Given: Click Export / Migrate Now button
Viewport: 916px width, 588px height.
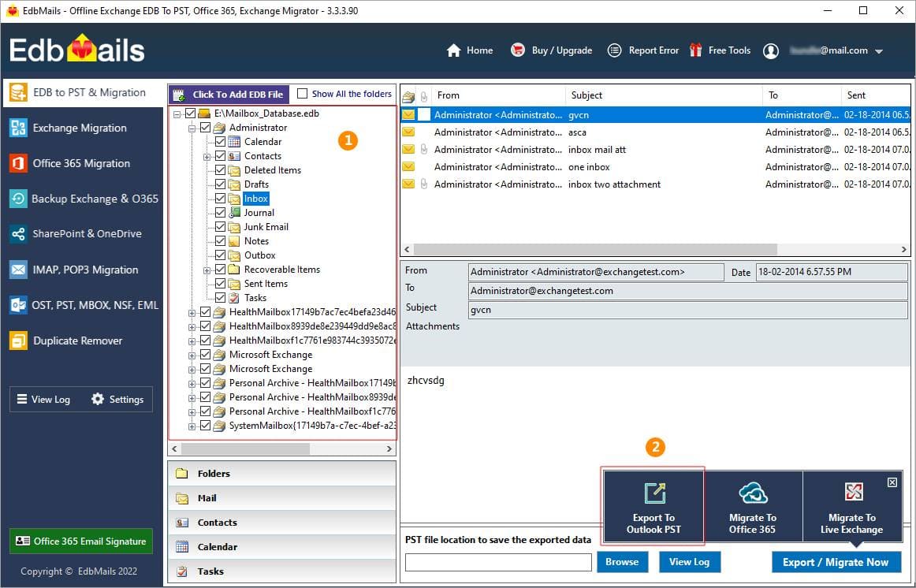Looking at the screenshot, I should (836, 562).
